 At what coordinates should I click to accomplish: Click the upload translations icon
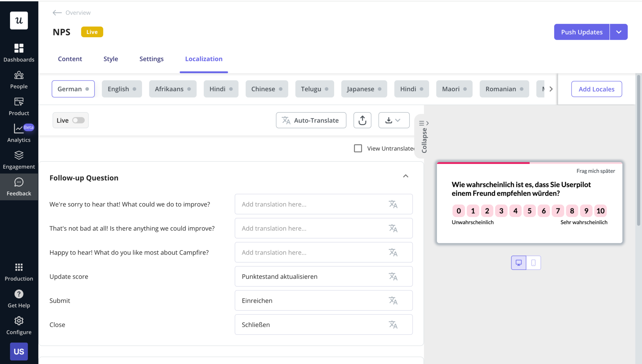point(362,120)
